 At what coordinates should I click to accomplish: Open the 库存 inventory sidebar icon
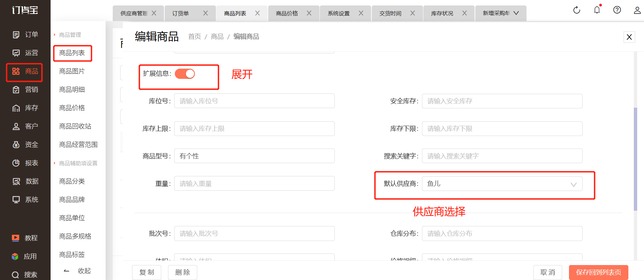pos(16,108)
